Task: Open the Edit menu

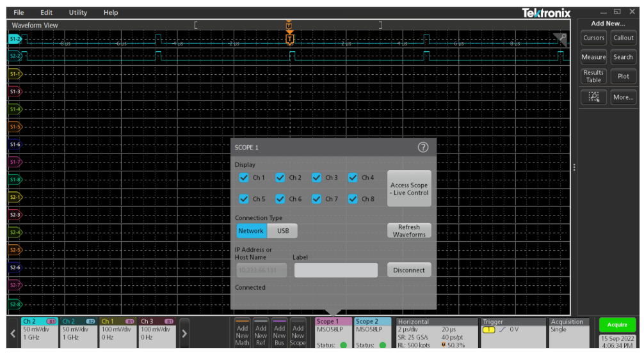Action: [46, 12]
